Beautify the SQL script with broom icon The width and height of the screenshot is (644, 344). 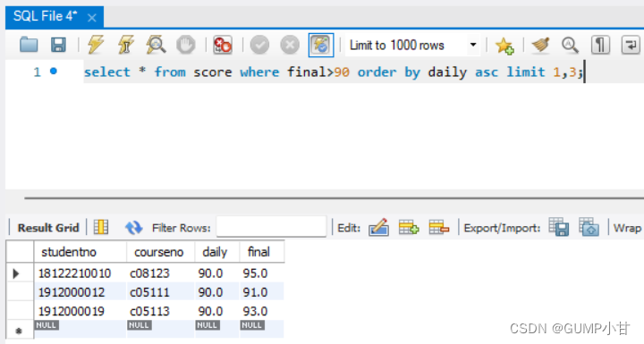tap(540, 45)
